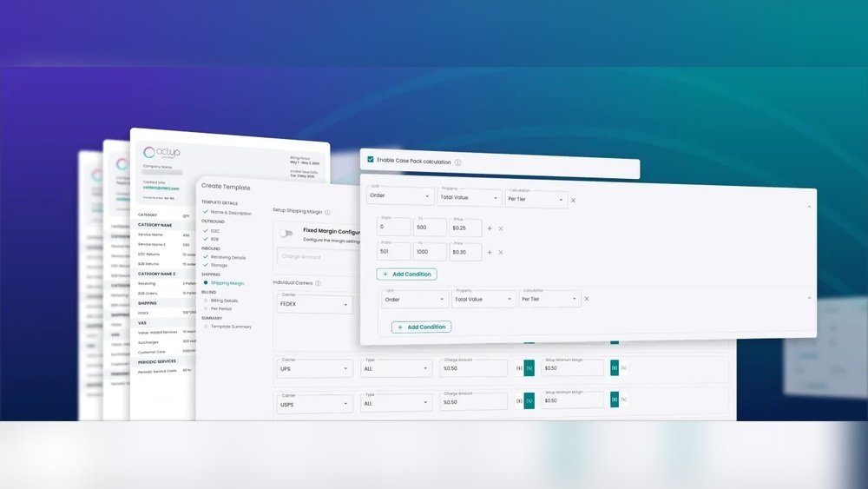The image size is (868, 489).
Task: Click the From field containing 501
Action: (x=393, y=251)
